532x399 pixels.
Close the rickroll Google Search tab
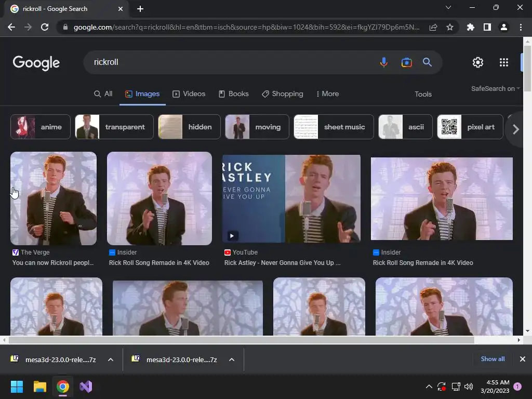[x=121, y=9]
